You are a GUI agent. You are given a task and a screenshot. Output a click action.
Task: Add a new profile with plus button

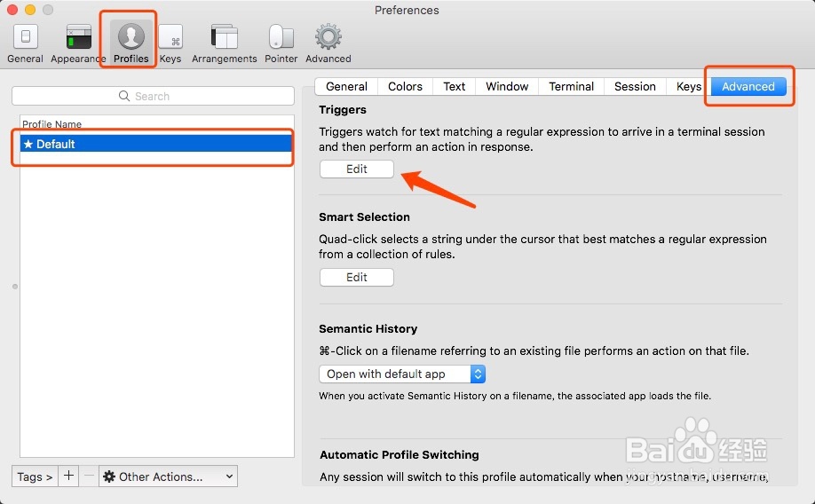tap(68, 476)
